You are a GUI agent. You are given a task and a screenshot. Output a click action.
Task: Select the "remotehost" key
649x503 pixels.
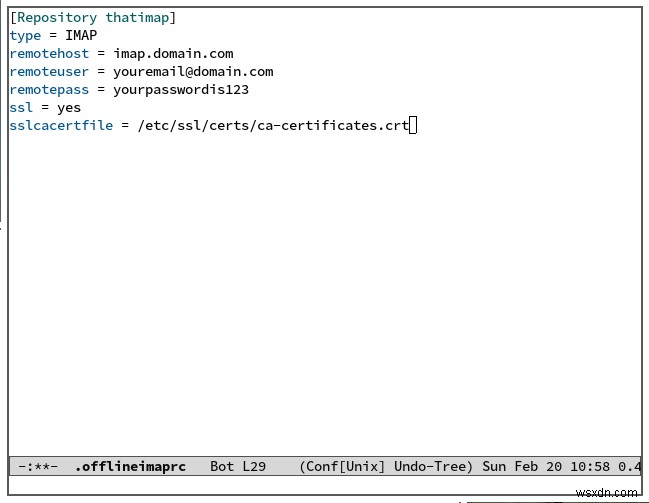tap(49, 54)
